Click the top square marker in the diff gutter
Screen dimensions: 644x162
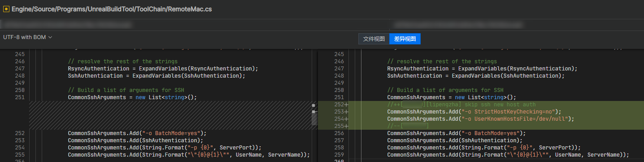(314, 105)
